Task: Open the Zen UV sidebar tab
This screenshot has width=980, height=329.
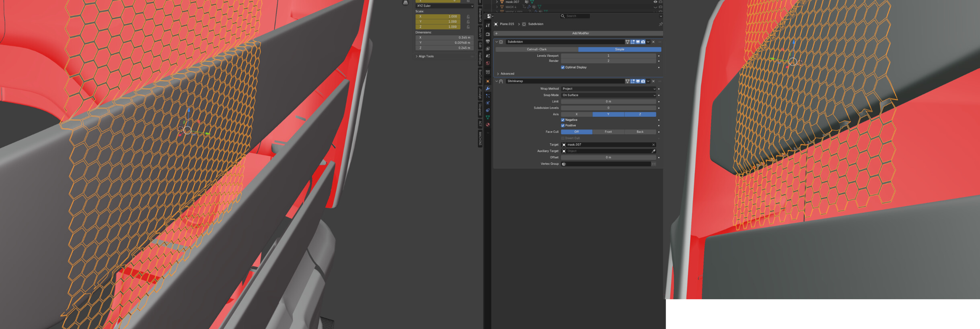Action: 480,32
